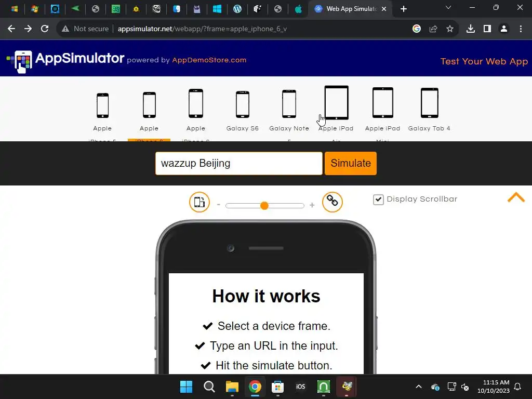Click the Not secure warning indicator
The height and width of the screenshot is (399, 532).
point(85,29)
